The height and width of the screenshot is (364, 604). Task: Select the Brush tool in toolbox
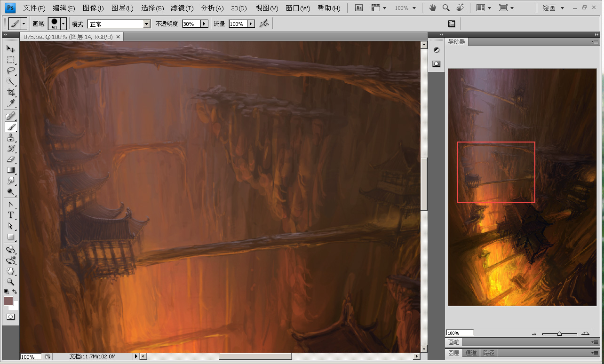[10, 127]
